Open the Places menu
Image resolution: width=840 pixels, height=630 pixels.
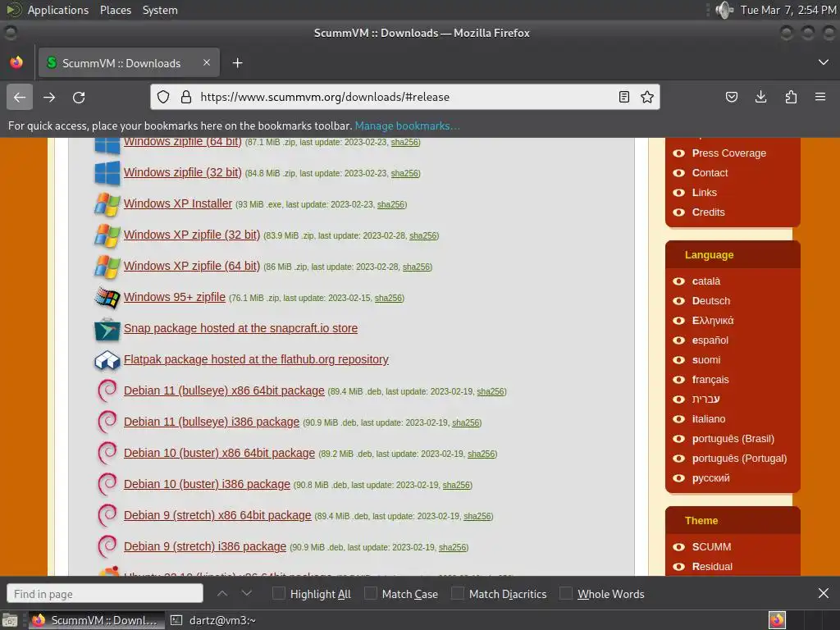[x=116, y=10]
